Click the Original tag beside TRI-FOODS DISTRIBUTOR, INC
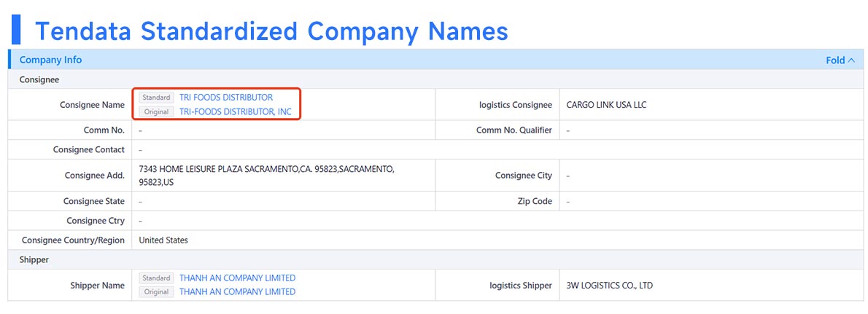Image resolution: width=868 pixels, height=314 pixels. click(156, 111)
